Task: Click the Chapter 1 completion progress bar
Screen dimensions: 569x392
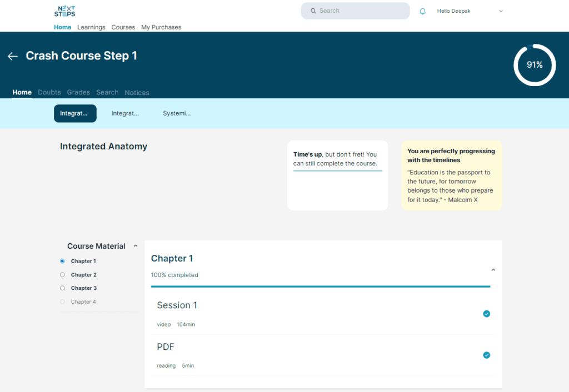Action: [x=321, y=286]
